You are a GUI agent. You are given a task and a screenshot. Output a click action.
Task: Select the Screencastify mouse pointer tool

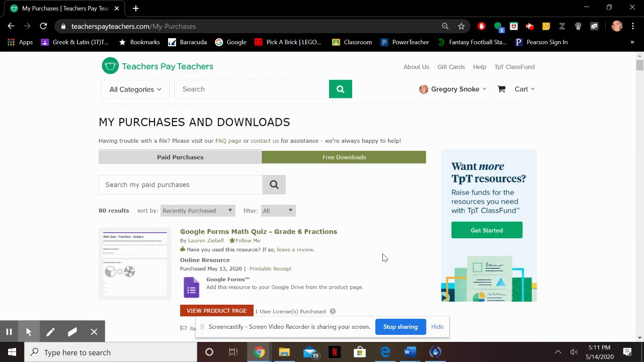point(29,332)
